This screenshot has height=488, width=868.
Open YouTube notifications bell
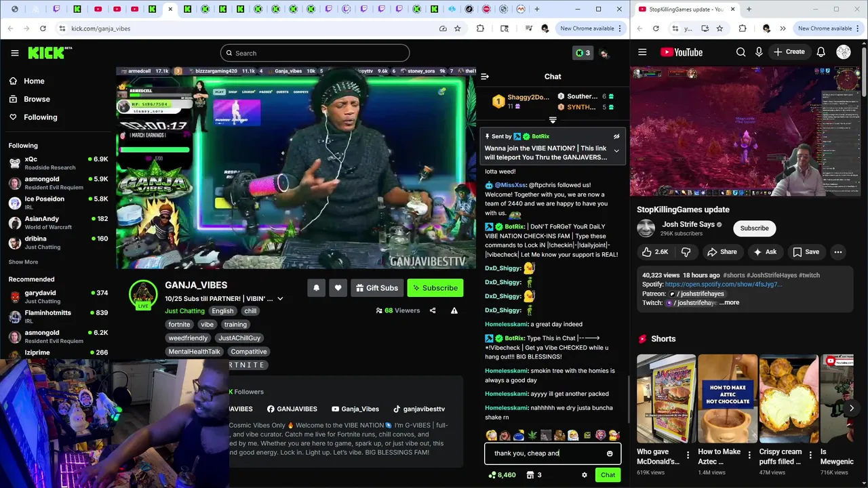coord(821,52)
